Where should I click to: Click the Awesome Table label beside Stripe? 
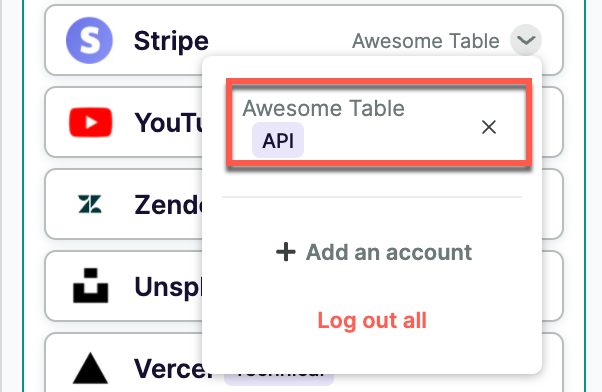click(426, 41)
